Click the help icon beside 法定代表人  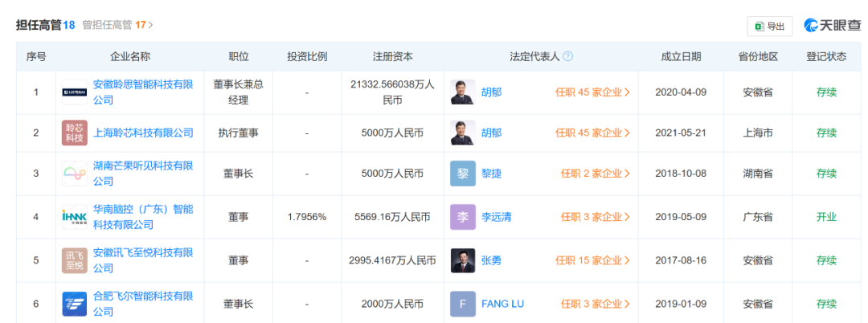point(567,56)
